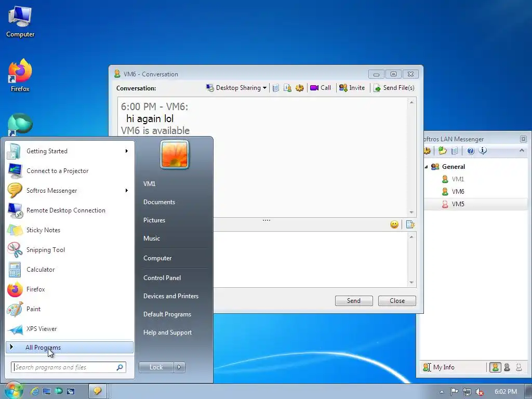Viewport: 532px width, 399px height.
Task: Expand the Softros Messenger submenu arrow
Action: tap(127, 191)
